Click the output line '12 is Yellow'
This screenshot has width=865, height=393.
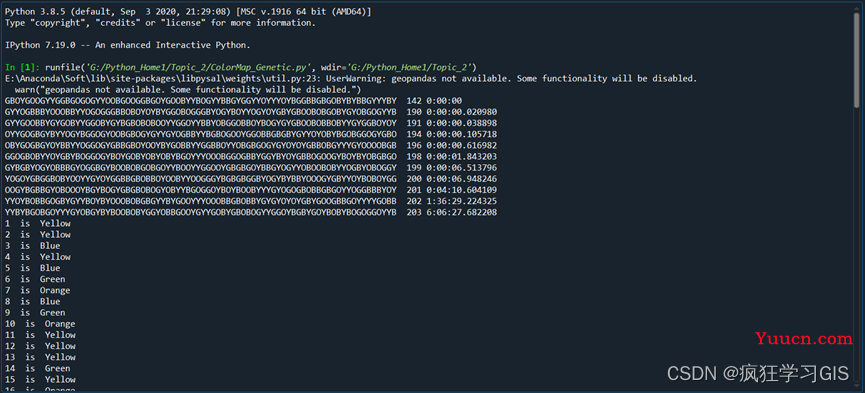point(40,346)
